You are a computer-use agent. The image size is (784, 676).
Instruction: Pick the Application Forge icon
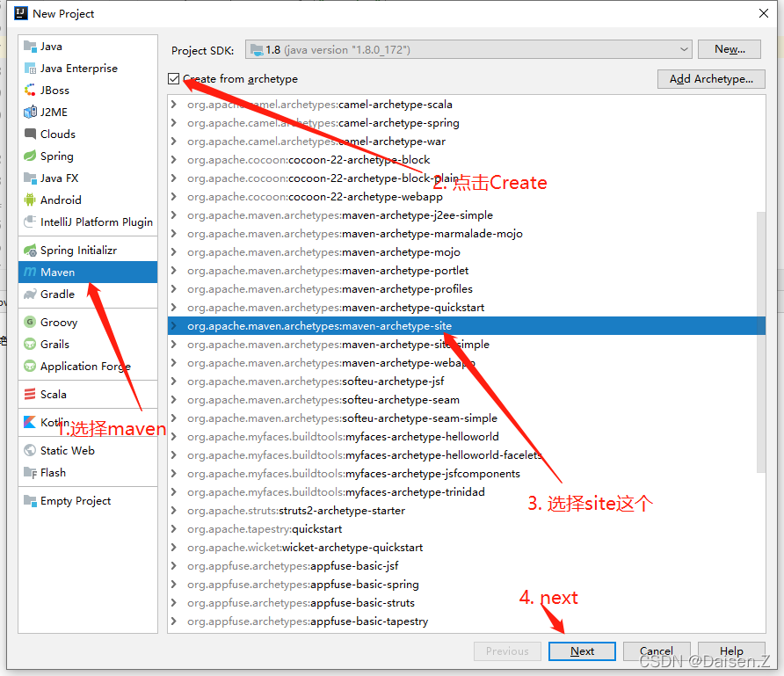click(x=30, y=366)
